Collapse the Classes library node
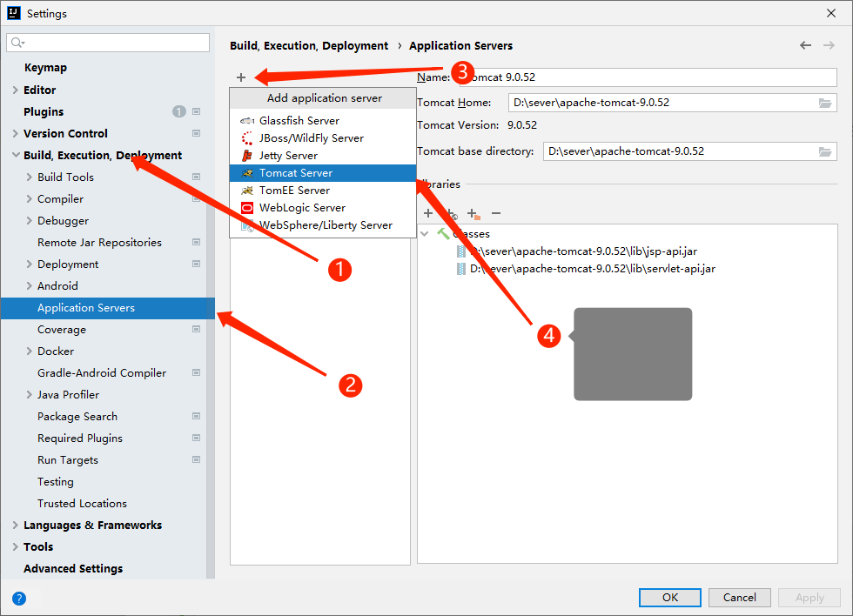 pyautogui.click(x=425, y=234)
